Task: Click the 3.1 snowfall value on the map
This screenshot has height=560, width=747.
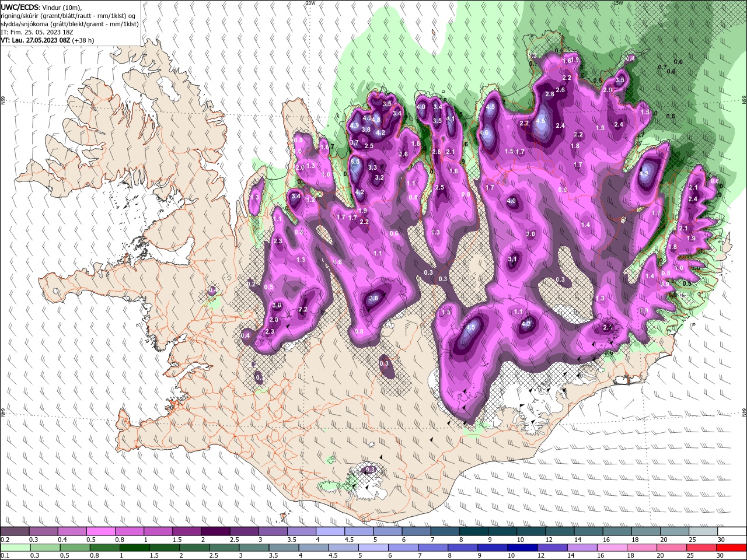Action: pos(513,259)
